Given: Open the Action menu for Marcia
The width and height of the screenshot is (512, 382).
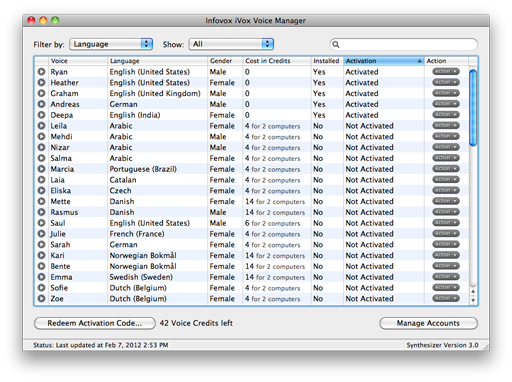Looking at the screenshot, I should click(446, 169).
